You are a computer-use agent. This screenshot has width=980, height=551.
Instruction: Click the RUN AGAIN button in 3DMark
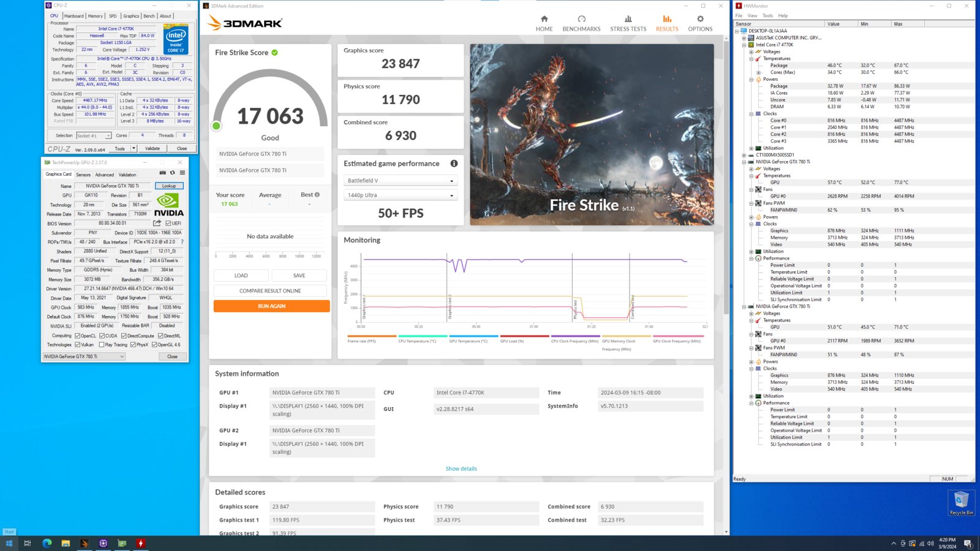pyautogui.click(x=271, y=306)
